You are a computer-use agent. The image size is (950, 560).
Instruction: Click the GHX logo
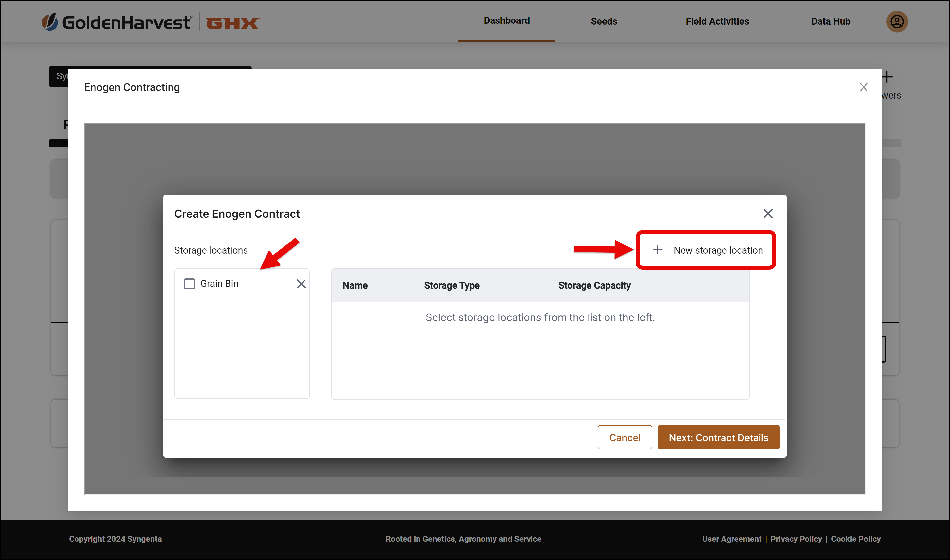pos(232,23)
